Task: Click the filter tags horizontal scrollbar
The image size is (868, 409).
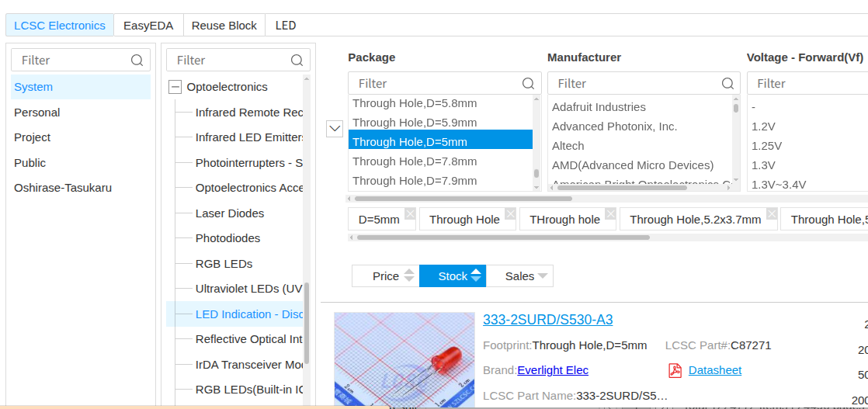Action: coord(502,237)
